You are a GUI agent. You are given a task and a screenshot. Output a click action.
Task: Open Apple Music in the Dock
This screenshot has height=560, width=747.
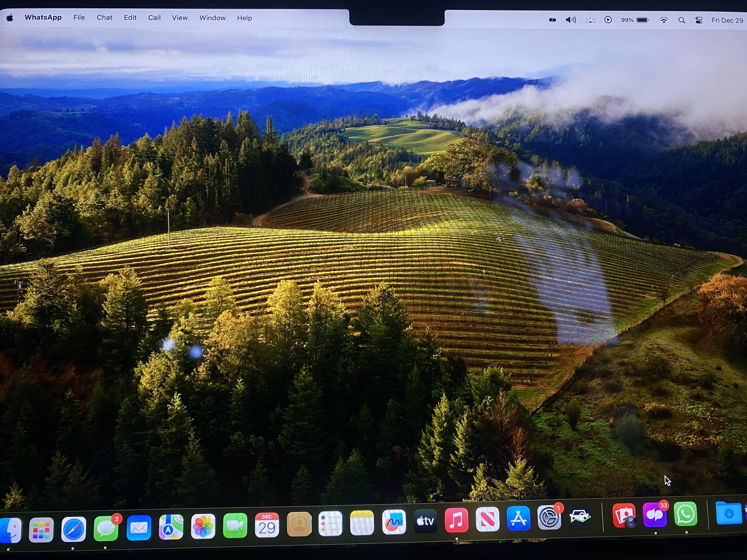[x=456, y=520]
